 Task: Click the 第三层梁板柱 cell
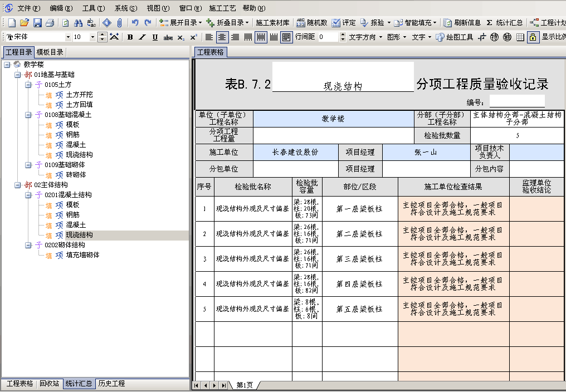(x=360, y=259)
